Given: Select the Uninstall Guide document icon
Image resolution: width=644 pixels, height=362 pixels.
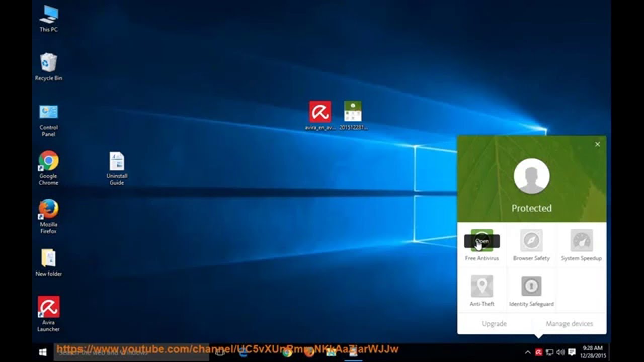Looking at the screenshot, I should (116, 168).
